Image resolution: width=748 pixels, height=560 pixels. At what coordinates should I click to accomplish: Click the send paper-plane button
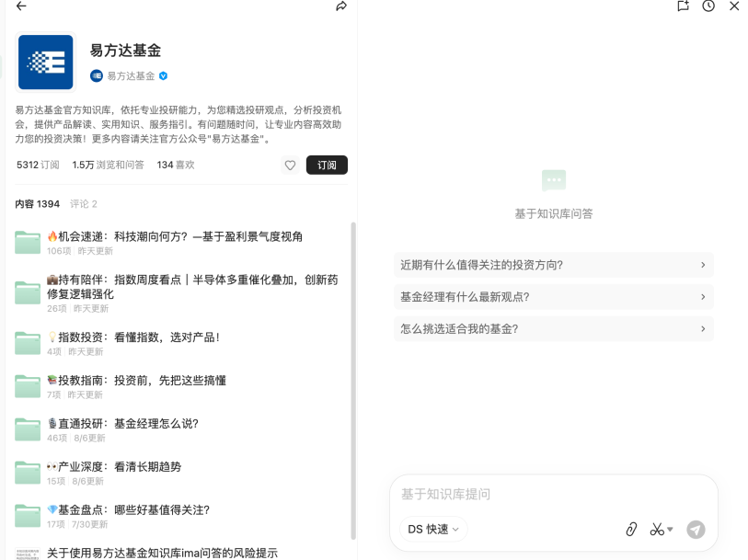[x=696, y=529]
